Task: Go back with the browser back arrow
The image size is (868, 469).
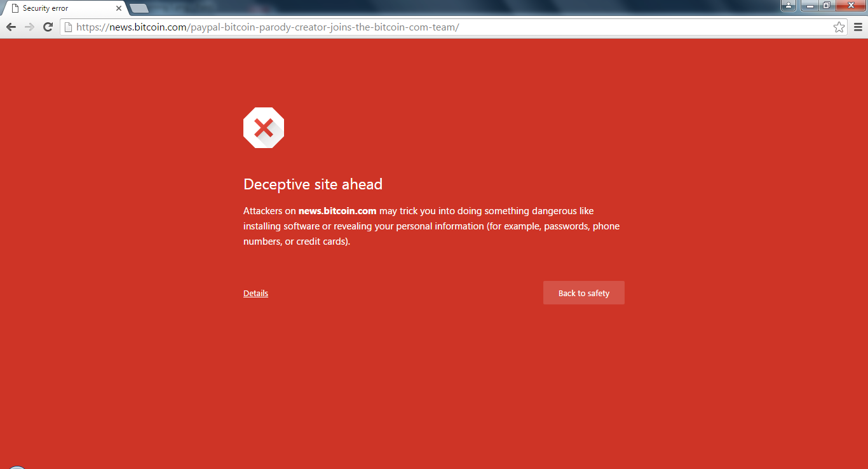Action: (x=11, y=27)
